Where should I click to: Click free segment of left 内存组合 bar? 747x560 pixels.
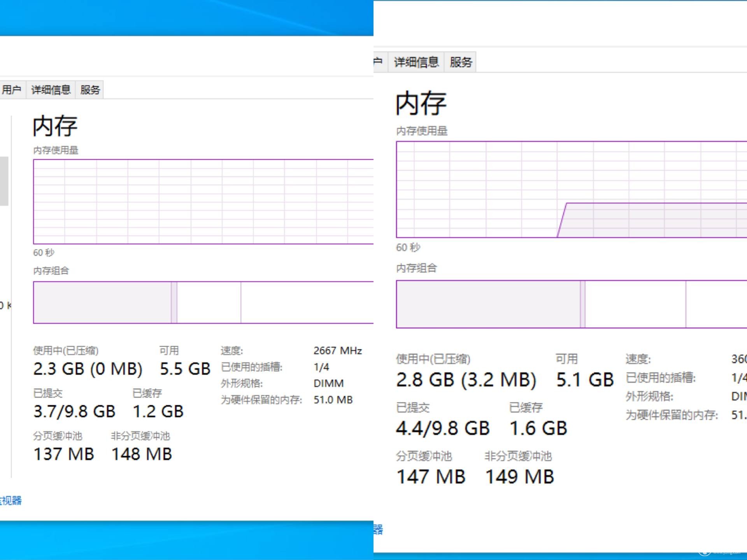coord(307,302)
